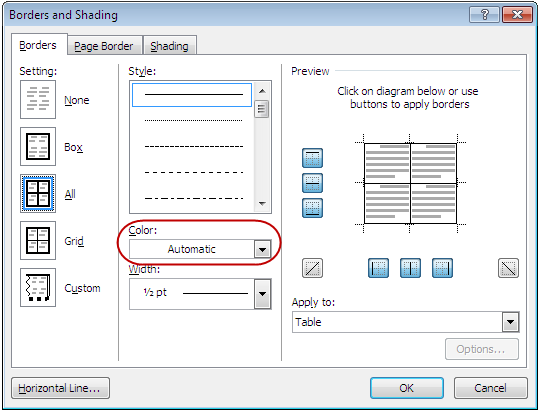
Task: Toggle the inside vertical border button
Action: click(x=410, y=268)
